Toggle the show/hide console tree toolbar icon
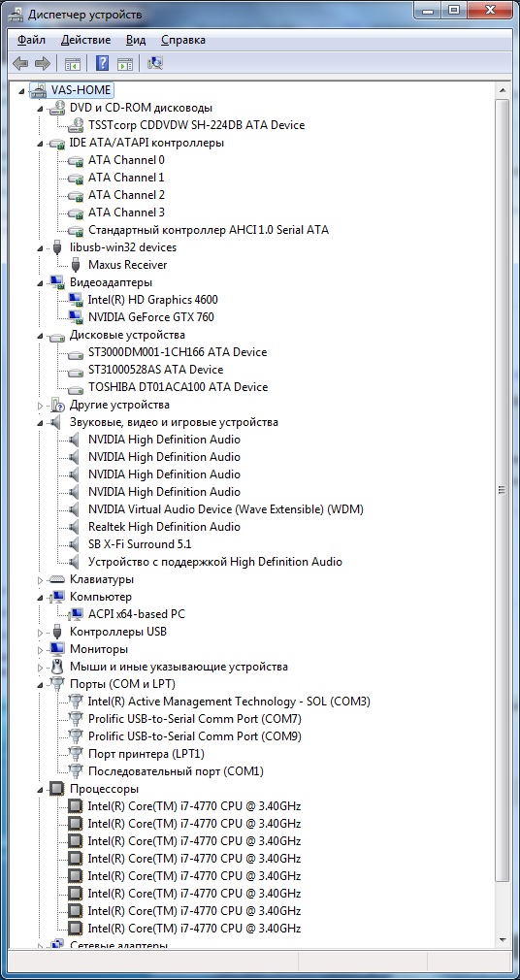The image size is (520, 980). click(x=73, y=63)
